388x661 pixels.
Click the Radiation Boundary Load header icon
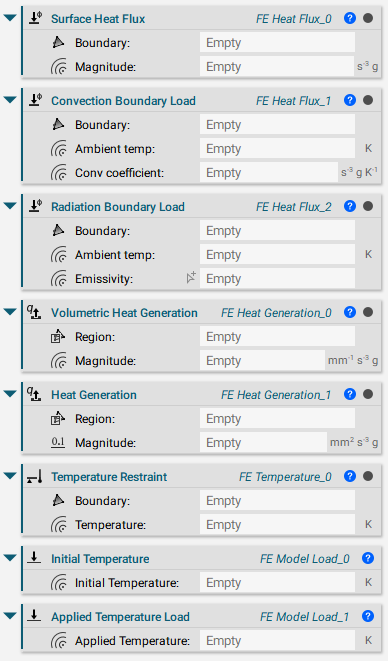pyautogui.click(x=35, y=206)
